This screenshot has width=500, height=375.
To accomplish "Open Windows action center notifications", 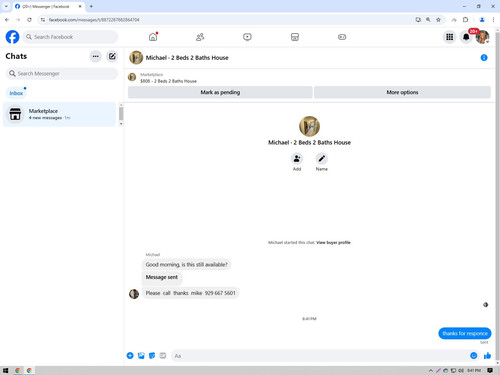I will (x=490, y=370).
